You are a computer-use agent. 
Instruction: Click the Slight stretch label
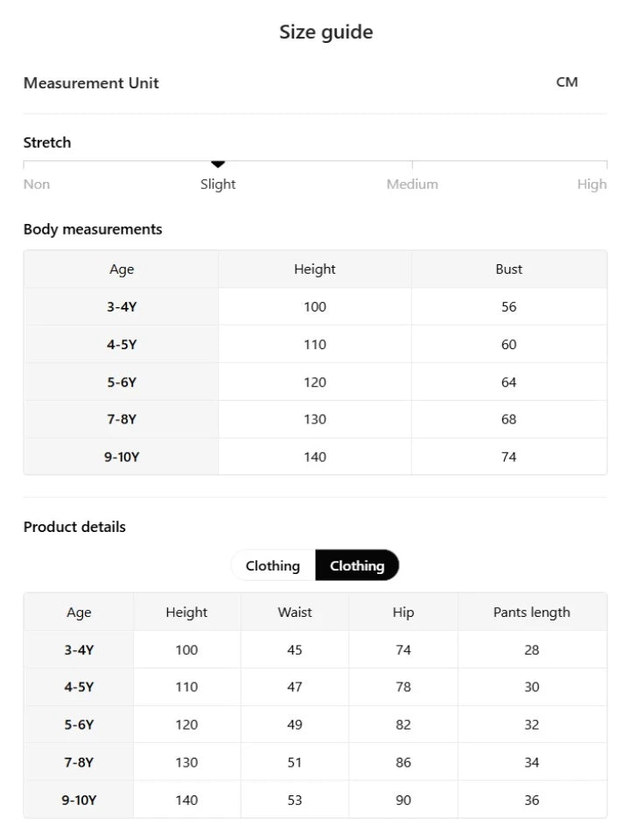click(x=218, y=185)
